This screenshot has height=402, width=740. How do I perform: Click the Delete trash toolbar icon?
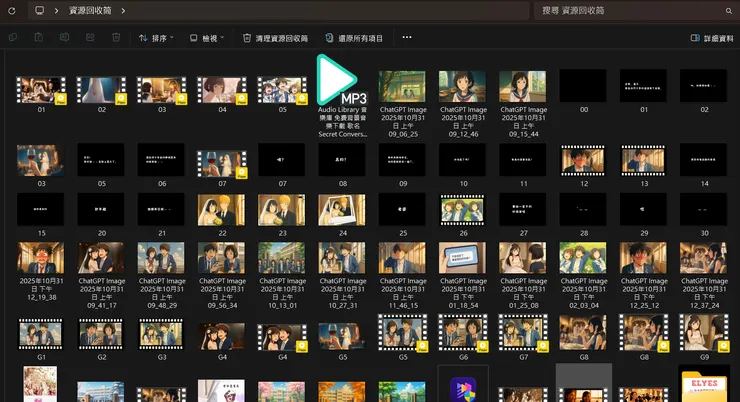pyautogui.click(x=116, y=37)
